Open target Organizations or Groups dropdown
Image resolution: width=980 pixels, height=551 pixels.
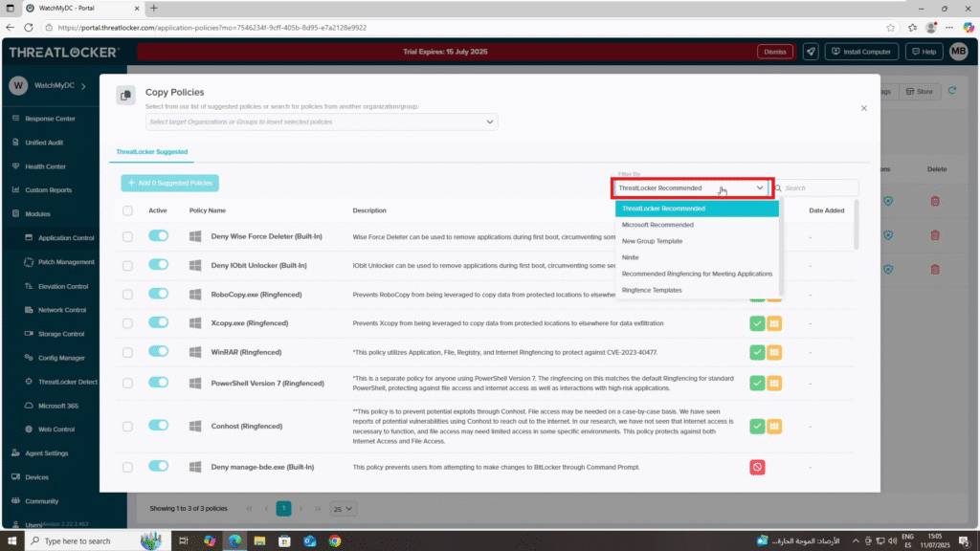322,121
